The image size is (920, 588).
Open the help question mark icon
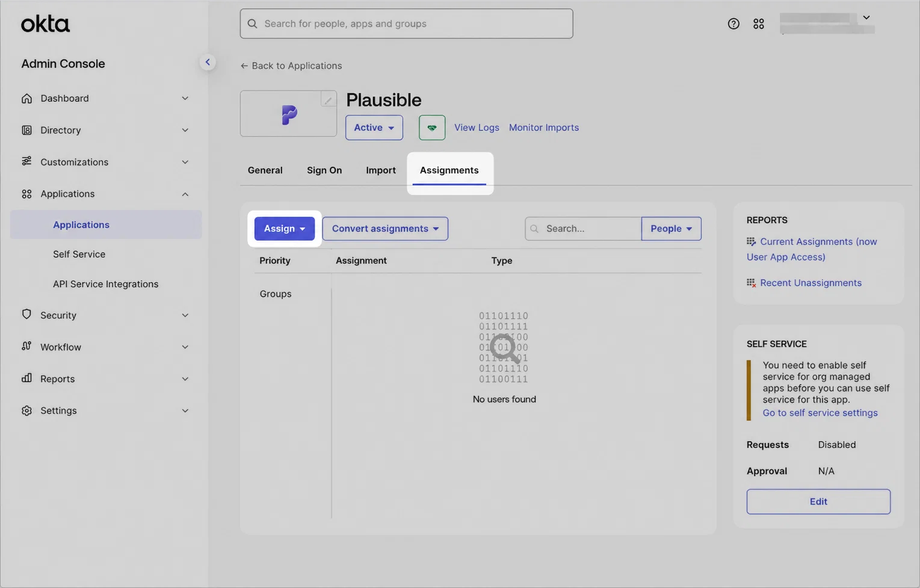(x=733, y=23)
